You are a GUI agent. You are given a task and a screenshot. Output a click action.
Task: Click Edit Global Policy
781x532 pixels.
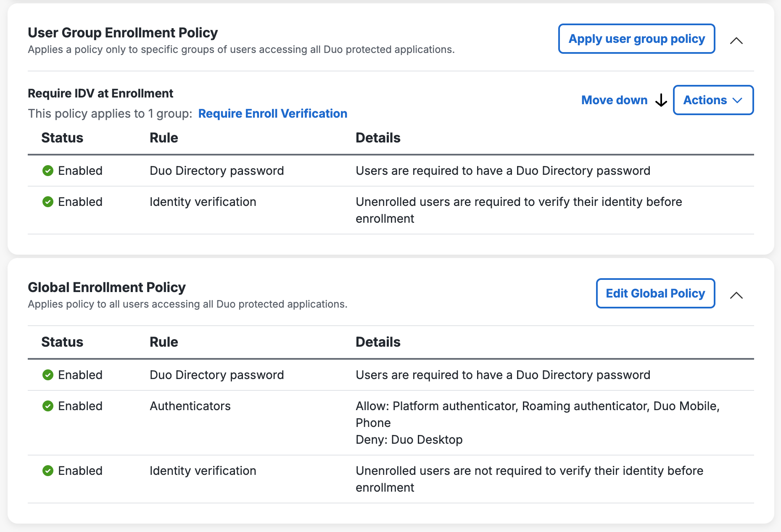click(655, 293)
